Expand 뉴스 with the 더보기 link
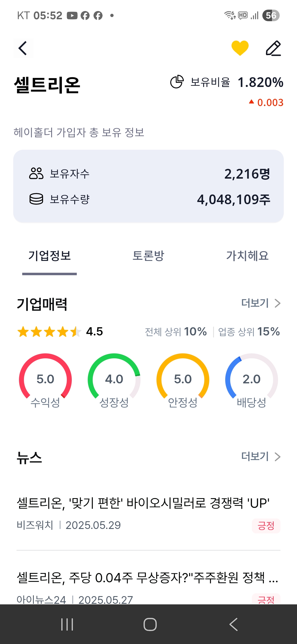Viewport: 297px width, 644px height. pos(260,457)
